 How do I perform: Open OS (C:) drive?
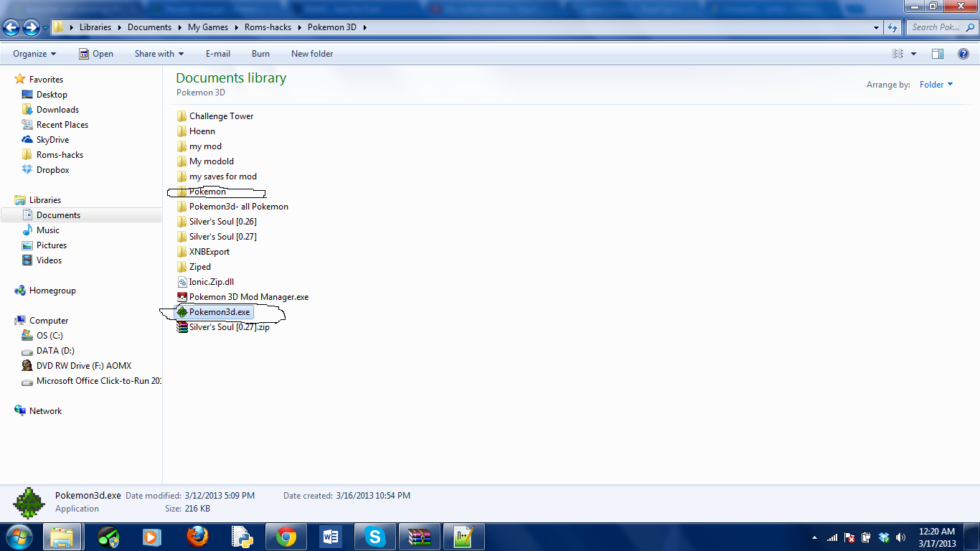(42, 336)
